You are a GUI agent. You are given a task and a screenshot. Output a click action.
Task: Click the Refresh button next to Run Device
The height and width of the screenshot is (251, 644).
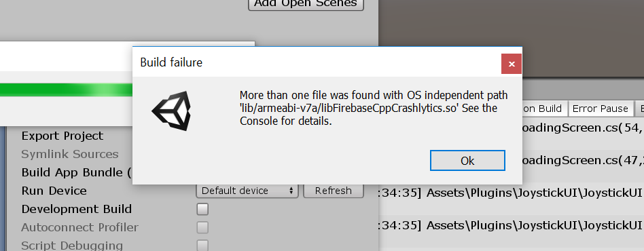334,191
